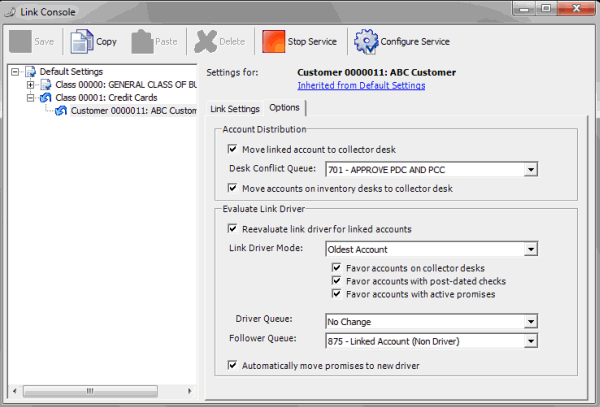
Task: Open Inherited from Default Settings link
Action: pos(361,85)
